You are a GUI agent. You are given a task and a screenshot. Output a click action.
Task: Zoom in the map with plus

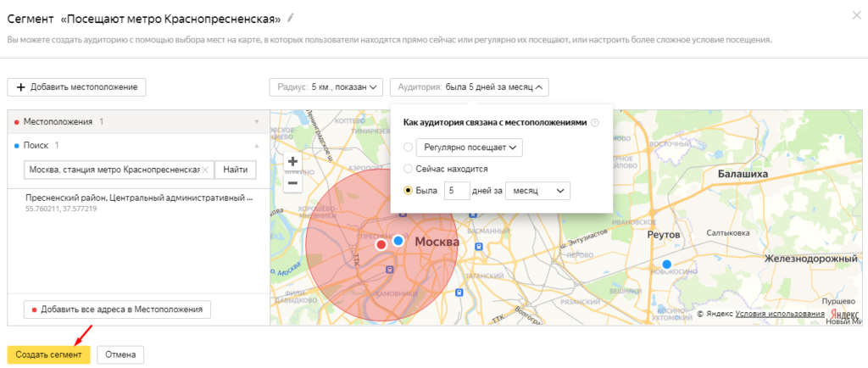[x=292, y=162]
